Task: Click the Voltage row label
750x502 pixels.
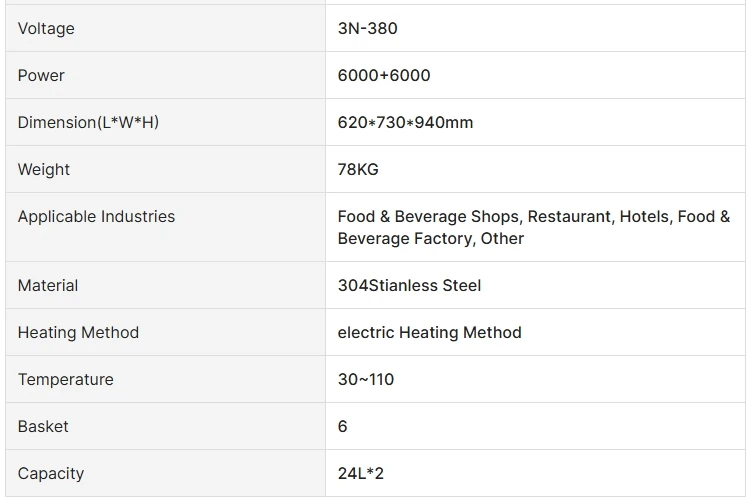Action: tap(46, 28)
